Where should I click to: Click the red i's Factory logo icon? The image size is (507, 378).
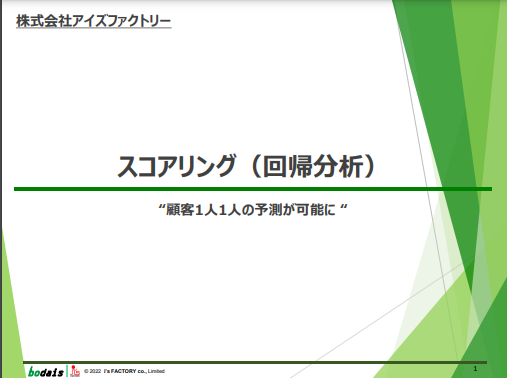point(75,371)
